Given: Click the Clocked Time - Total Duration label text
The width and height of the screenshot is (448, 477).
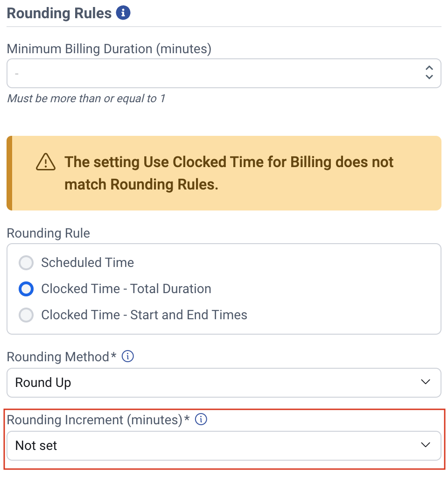Looking at the screenshot, I should 126,289.
